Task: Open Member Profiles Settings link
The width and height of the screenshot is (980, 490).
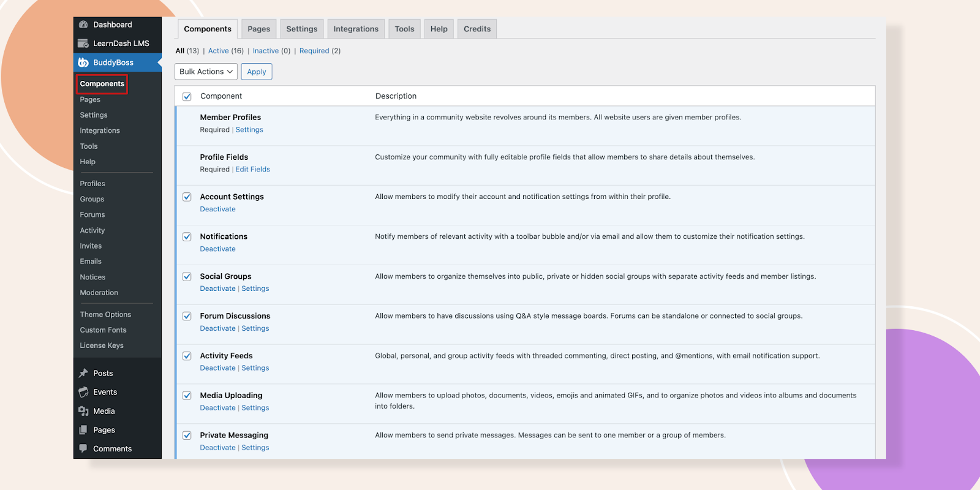Action: [x=249, y=130]
